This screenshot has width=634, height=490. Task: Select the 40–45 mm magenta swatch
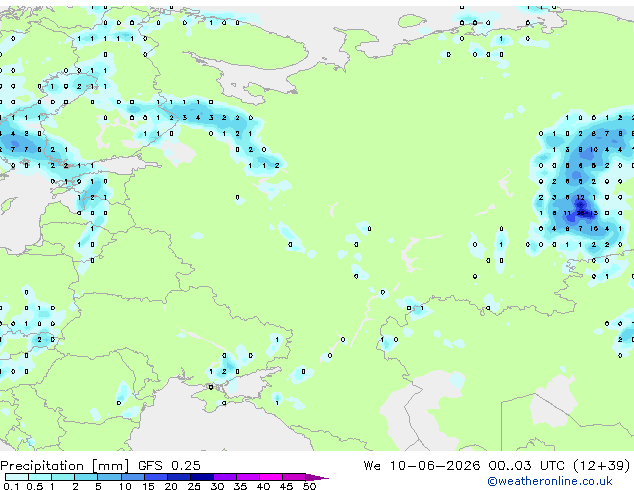coord(271,477)
